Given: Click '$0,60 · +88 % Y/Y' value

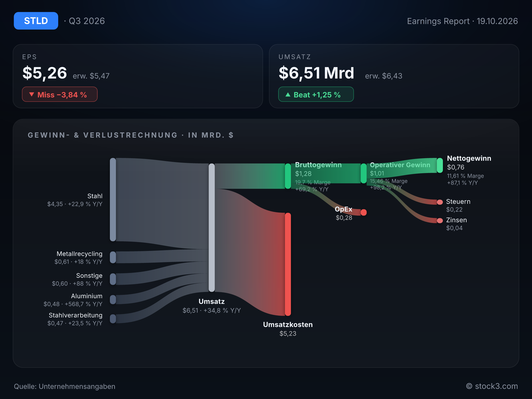Looking at the screenshot, I should pyautogui.click(x=77, y=284).
